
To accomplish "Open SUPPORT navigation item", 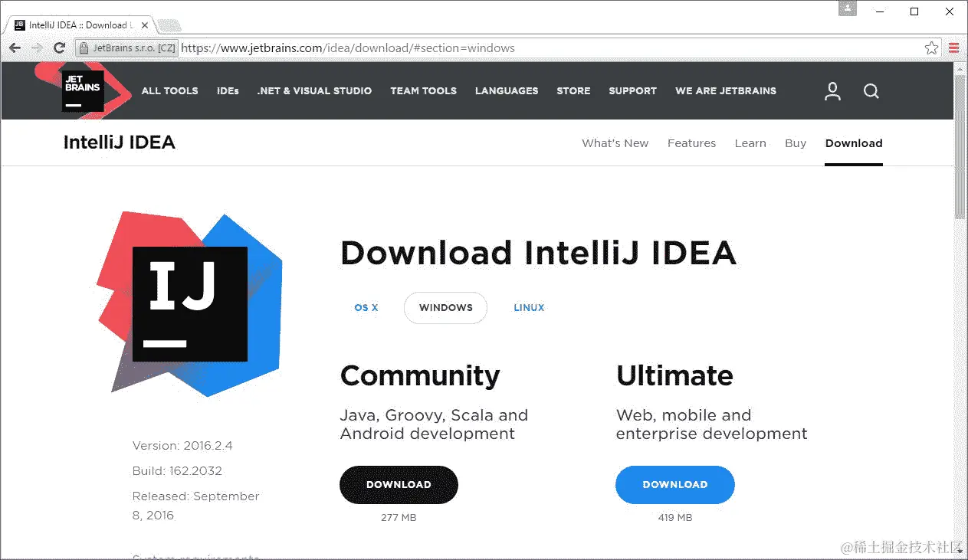I will pyautogui.click(x=632, y=90).
